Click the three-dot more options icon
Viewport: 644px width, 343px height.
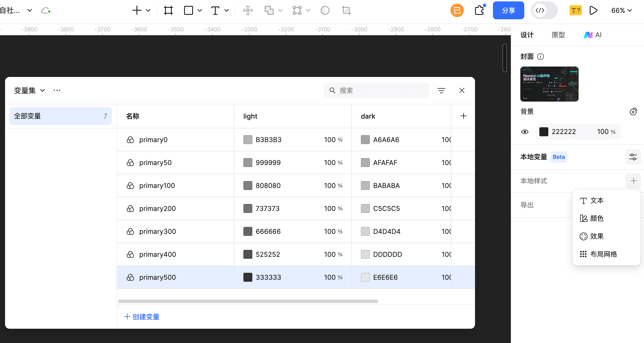pos(57,90)
